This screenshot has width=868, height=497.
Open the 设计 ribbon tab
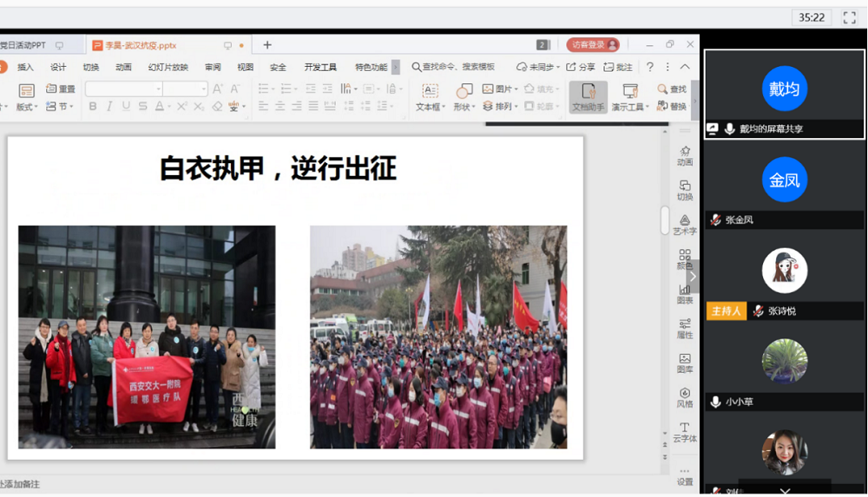(58, 67)
